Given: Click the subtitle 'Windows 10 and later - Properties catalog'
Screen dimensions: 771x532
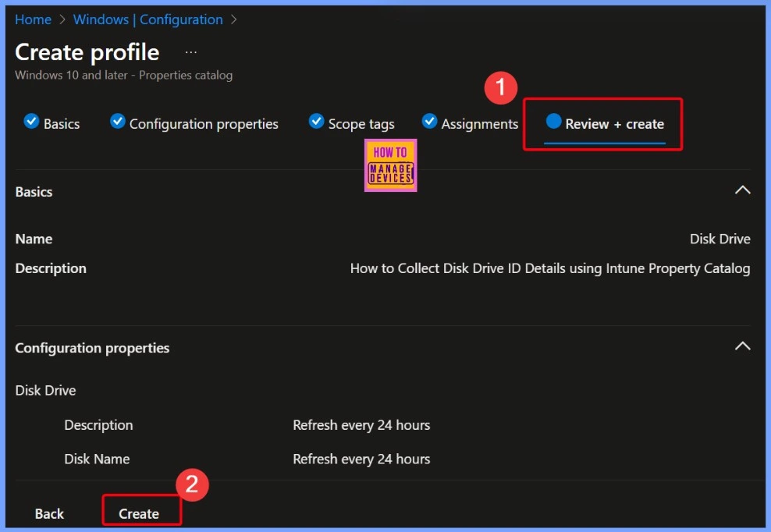Looking at the screenshot, I should [x=124, y=75].
